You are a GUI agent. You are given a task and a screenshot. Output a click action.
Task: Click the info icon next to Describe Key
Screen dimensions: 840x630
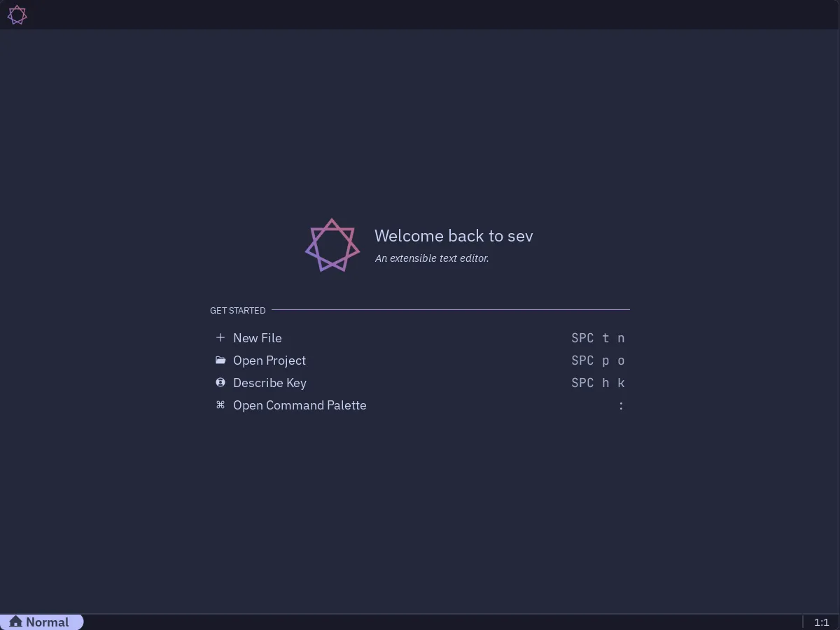tap(220, 382)
